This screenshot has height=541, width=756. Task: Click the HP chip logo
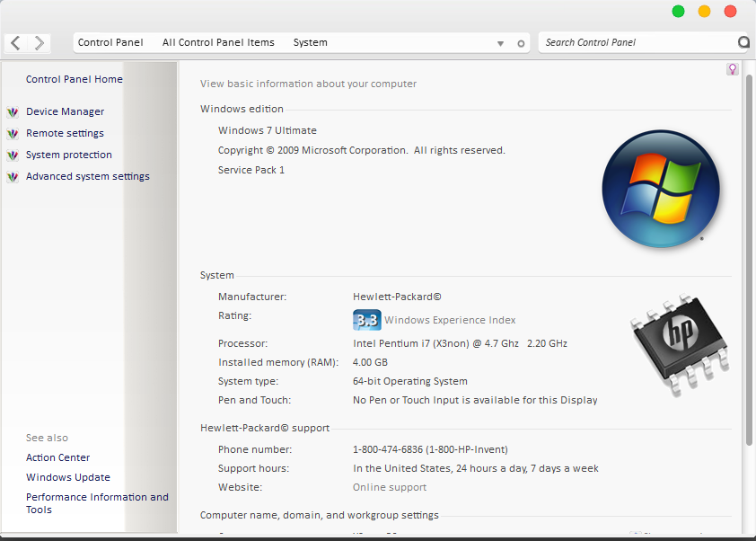point(680,343)
